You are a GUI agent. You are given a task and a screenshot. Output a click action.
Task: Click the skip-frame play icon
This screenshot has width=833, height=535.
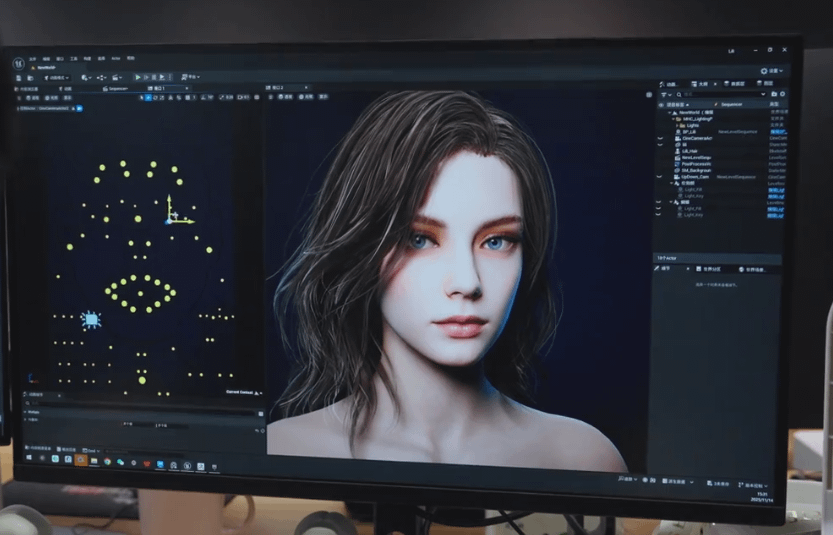click(x=147, y=78)
